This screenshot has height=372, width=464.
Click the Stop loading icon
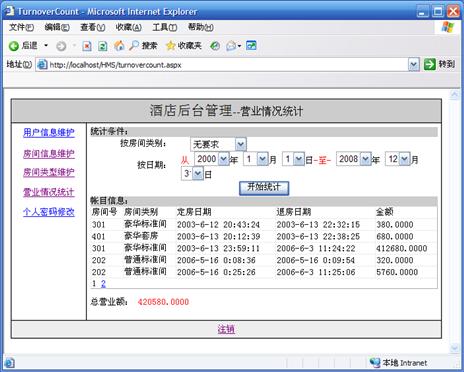click(87, 46)
